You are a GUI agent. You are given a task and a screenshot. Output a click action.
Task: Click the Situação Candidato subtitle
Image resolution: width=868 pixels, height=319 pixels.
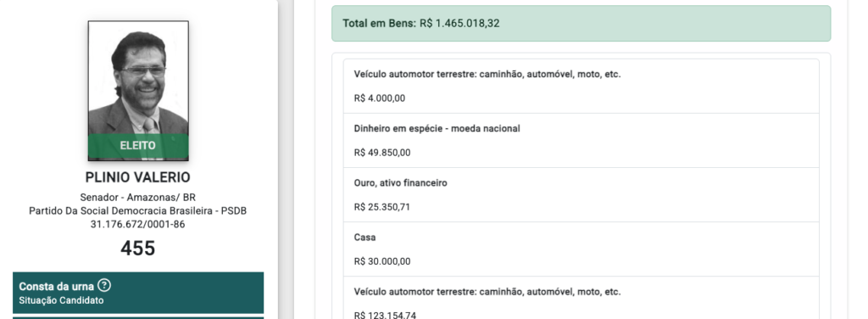tap(61, 300)
